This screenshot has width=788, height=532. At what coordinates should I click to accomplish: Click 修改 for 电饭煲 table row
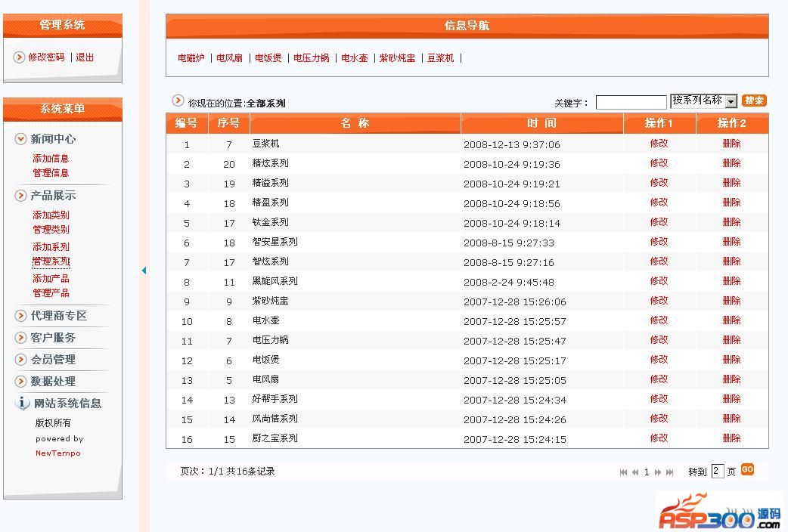coord(659,359)
